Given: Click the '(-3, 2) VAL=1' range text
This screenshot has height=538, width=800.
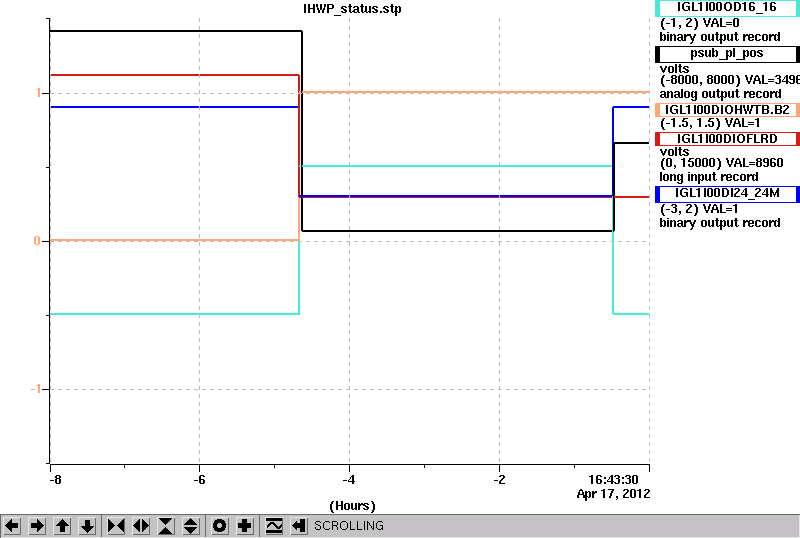Looking at the screenshot, I should pyautogui.click(x=699, y=209).
